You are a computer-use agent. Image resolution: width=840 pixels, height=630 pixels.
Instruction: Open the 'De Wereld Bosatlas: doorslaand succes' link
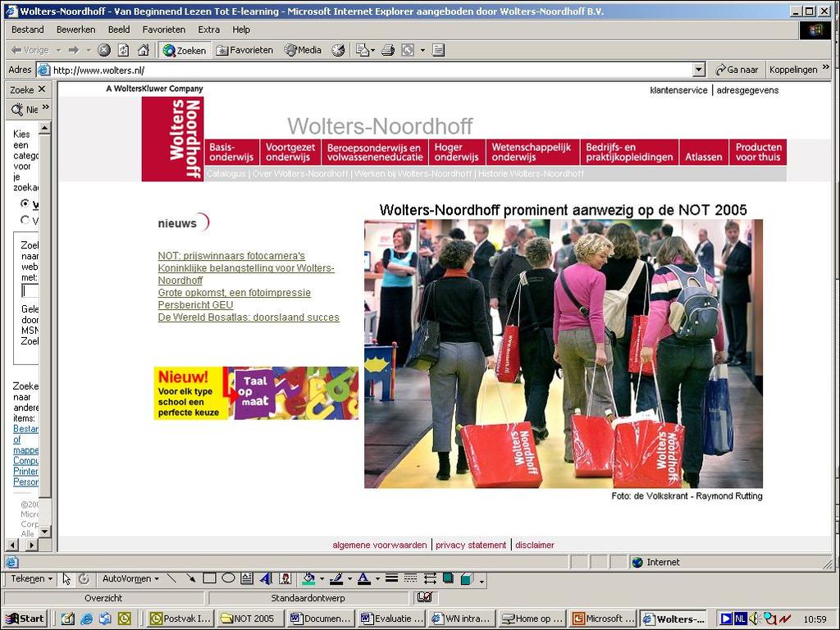click(249, 317)
